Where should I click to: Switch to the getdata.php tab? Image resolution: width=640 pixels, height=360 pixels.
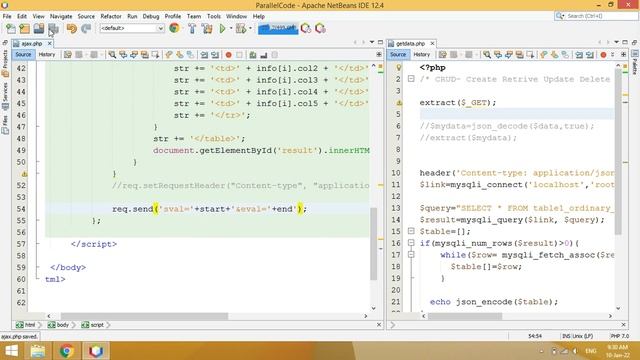(411, 43)
